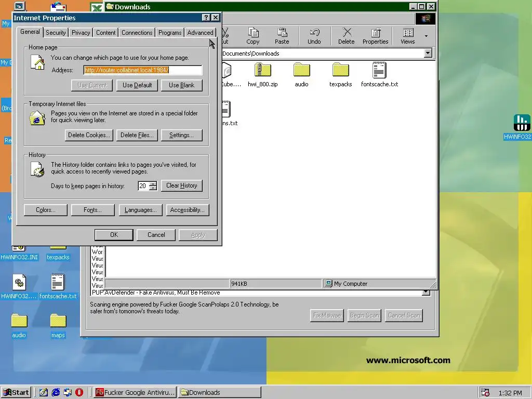Launch Opera from quick launch
The height and width of the screenshot is (399, 532).
(x=79, y=393)
